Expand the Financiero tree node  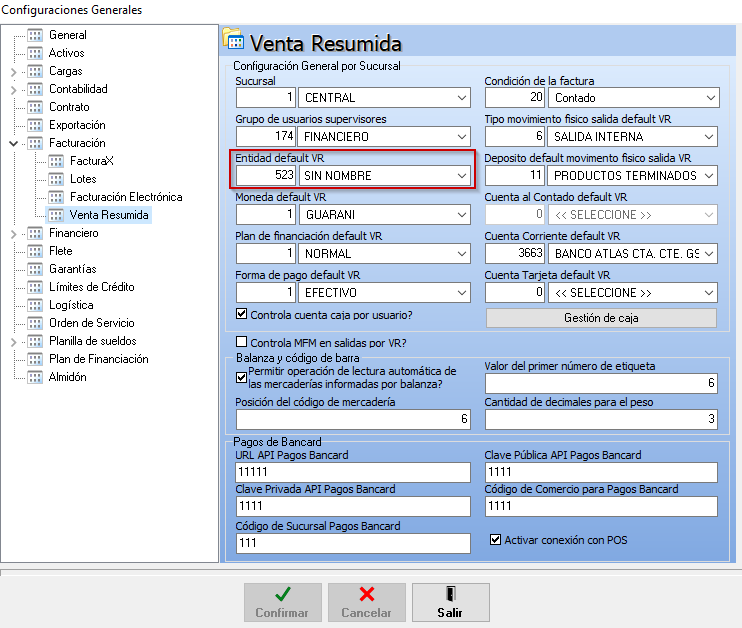[13, 234]
